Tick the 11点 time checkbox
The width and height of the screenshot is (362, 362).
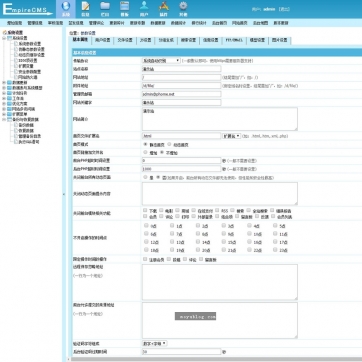pos(275,234)
